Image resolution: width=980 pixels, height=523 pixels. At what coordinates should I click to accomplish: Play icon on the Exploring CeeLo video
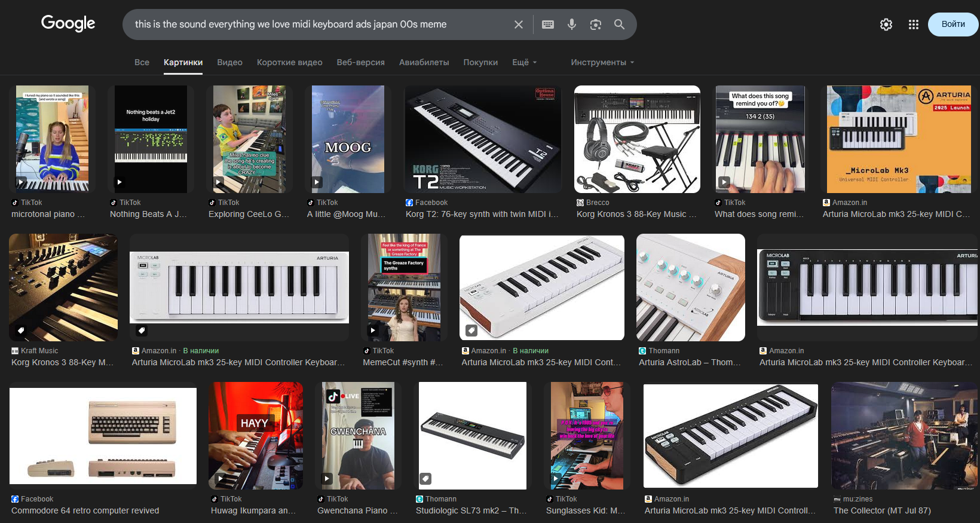click(x=219, y=182)
